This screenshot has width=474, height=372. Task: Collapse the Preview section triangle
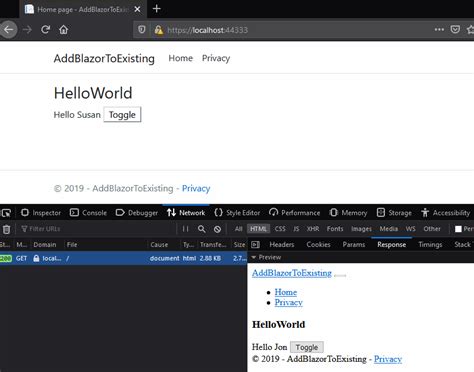(253, 257)
